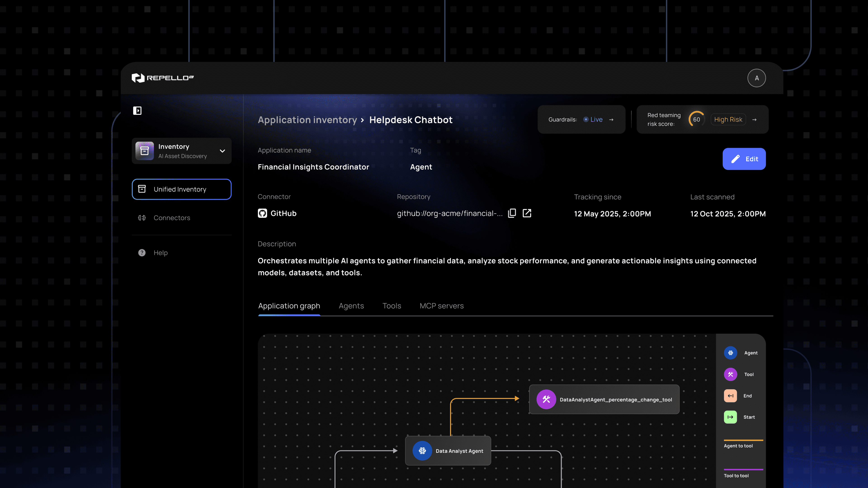
Task: Click the orange Agent to tool legend line
Action: pos(743,440)
